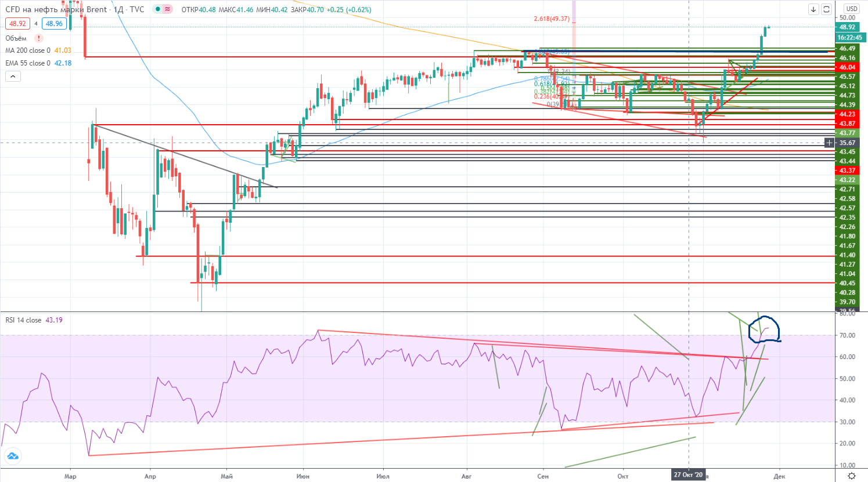Select the EMA 55 close indicator label

point(28,63)
